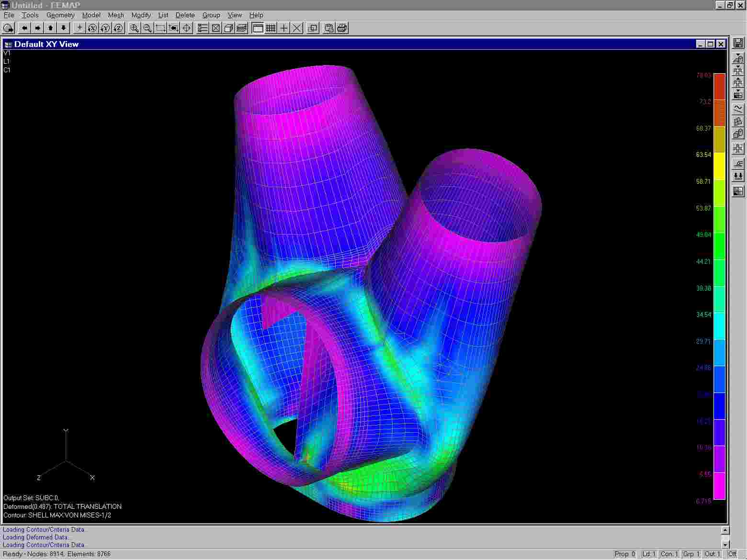The image size is (747, 560).
Task: Click the load arrow icon on right toolbar
Action: tap(738, 164)
